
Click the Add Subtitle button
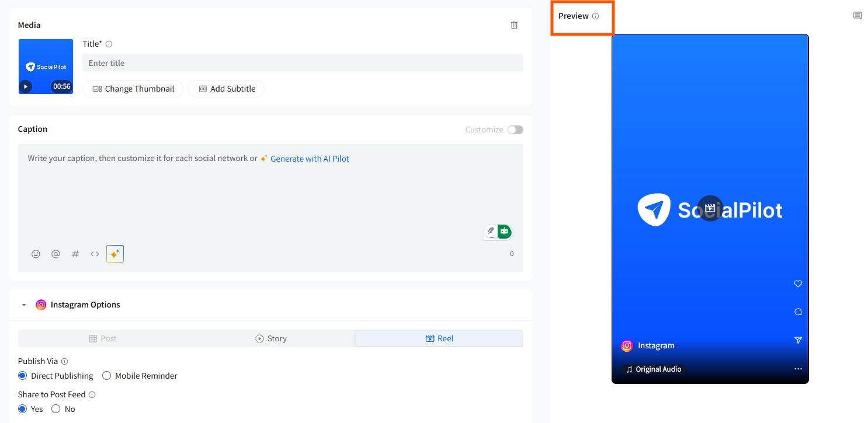pyautogui.click(x=227, y=89)
